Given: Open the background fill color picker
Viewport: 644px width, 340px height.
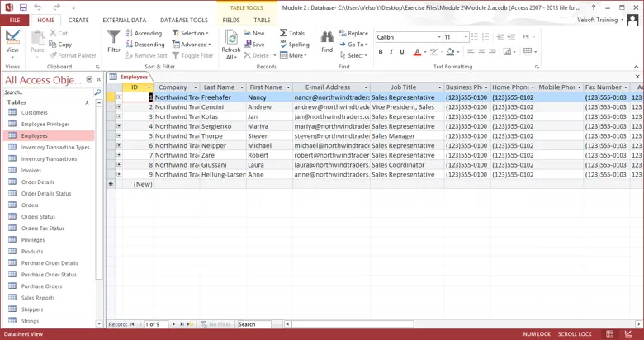Looking at the screenshot, I should pyautogui.click(x=450, y=52).
